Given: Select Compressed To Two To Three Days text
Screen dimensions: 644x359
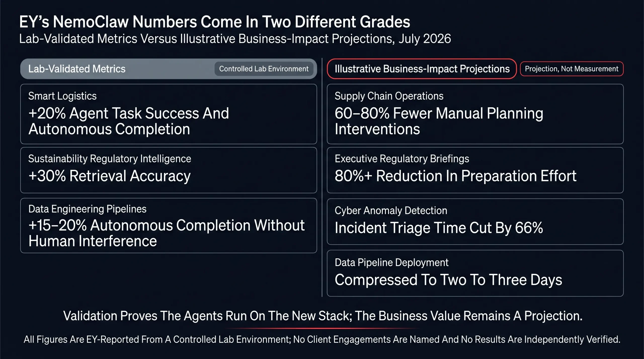Looking at the screenshot, I should tap(448, 280).
